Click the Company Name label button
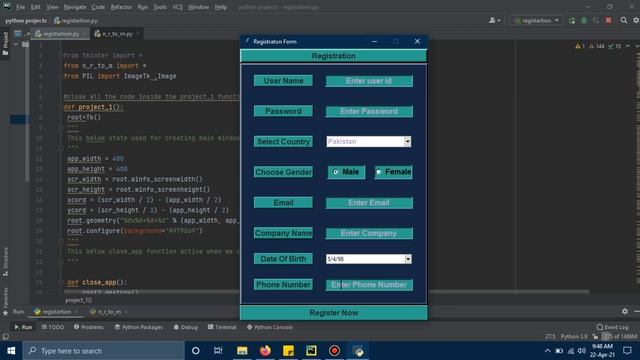640x360 pixels. (x=283, y=233)
